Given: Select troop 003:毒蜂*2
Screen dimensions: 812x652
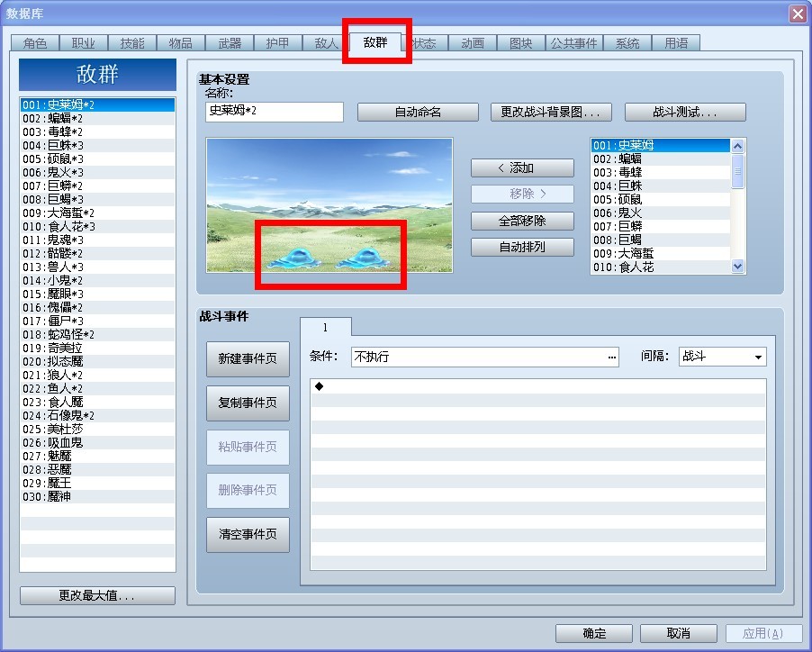Looking at the screenshot, I should click(97, 132).
